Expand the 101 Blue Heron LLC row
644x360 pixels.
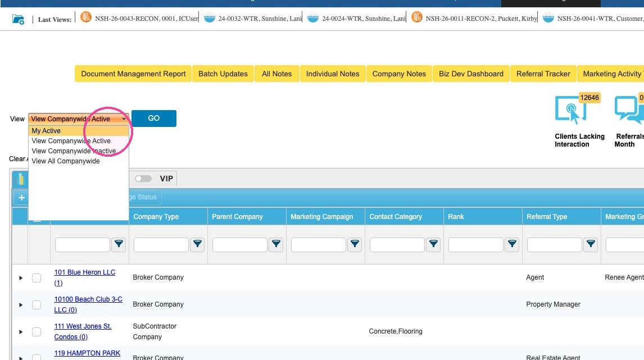[21, 278]
